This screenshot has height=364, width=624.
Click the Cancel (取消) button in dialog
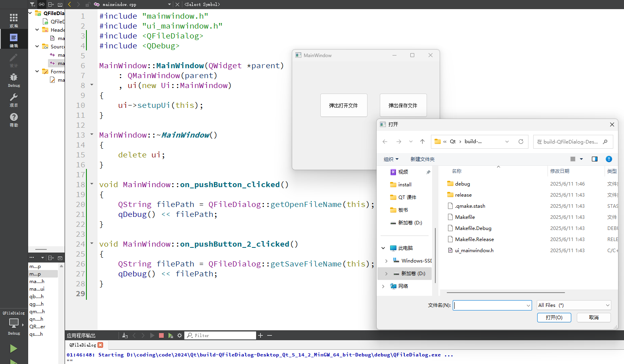pos(594,318)
